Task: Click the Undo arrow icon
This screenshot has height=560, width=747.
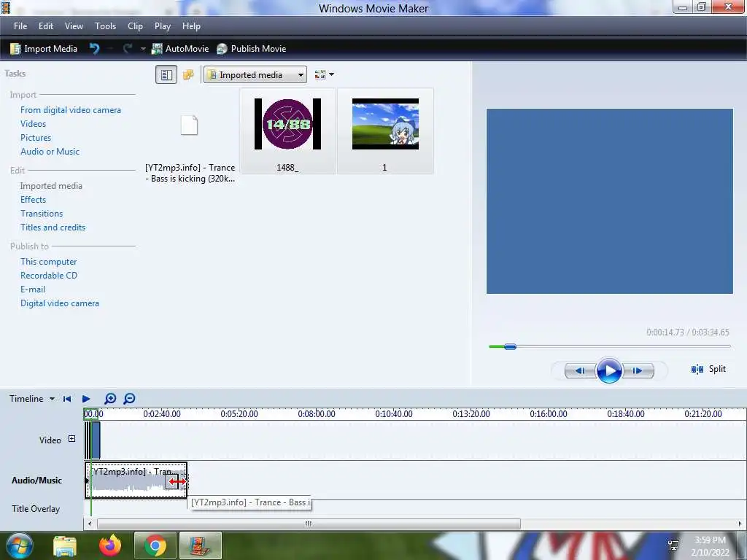Action: (x=95, y=49)
